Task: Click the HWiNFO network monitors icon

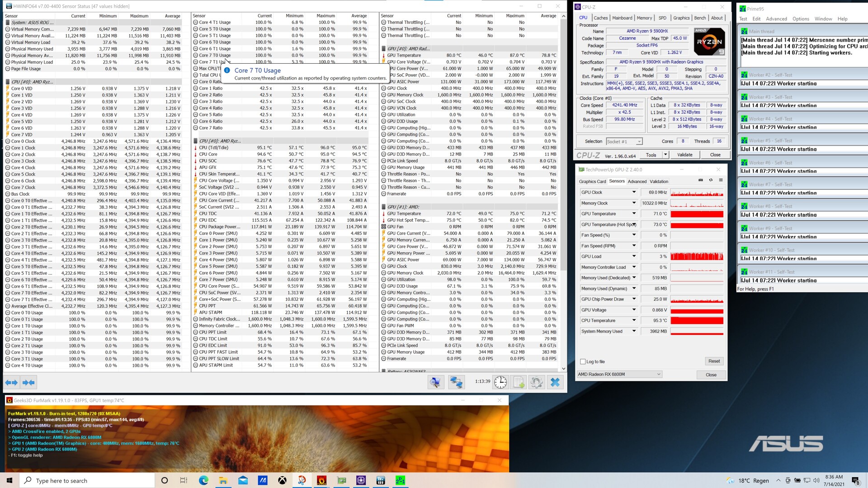Action: [x=456, y=382]
